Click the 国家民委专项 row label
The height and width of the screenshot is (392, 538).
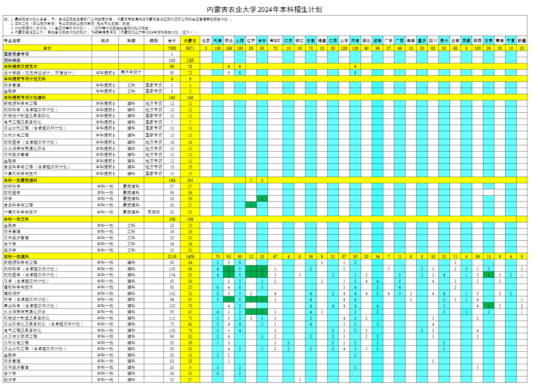pos(16,54)
